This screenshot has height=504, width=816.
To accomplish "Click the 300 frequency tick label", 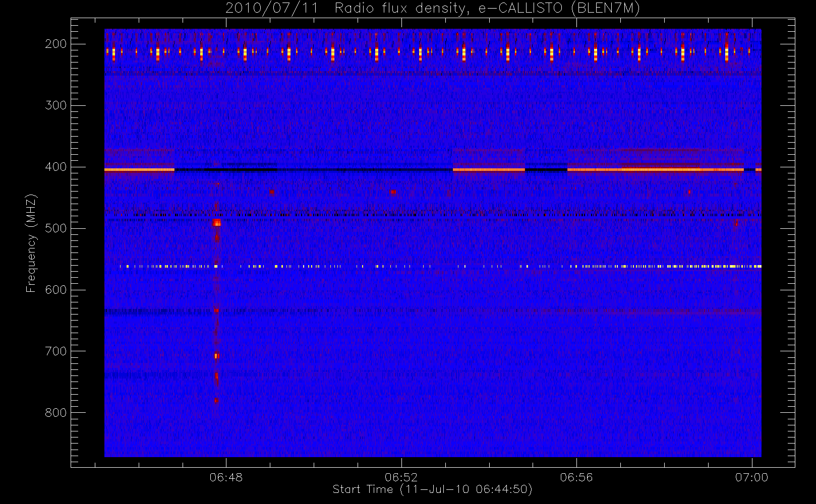I will click(x=56, y=105).
